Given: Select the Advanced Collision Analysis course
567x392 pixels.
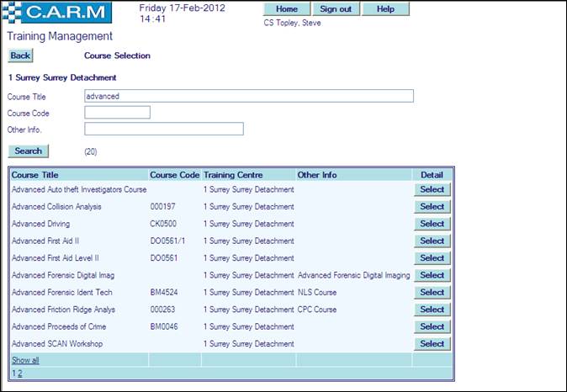Looking at the screenshot, I should pyautogui.click(x=432, y=207).
